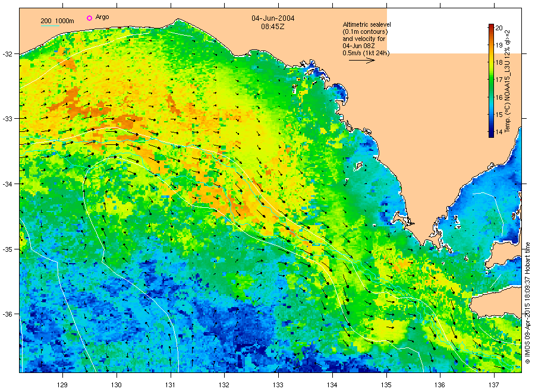Click the -34 latitude axis label
Screen dimensions: 535x392
click(x=7, y=184)
